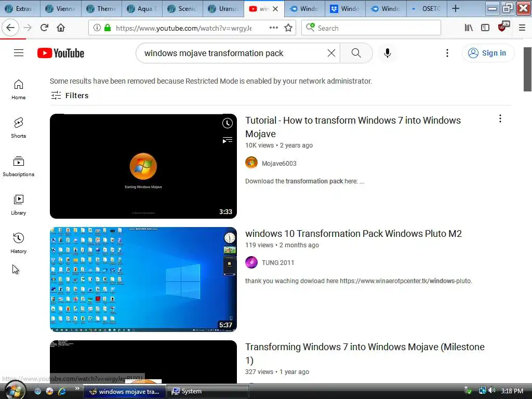Launch Internet Explorer from quick launch
This screenshot has width=532, height=399.
pos(62,391)
